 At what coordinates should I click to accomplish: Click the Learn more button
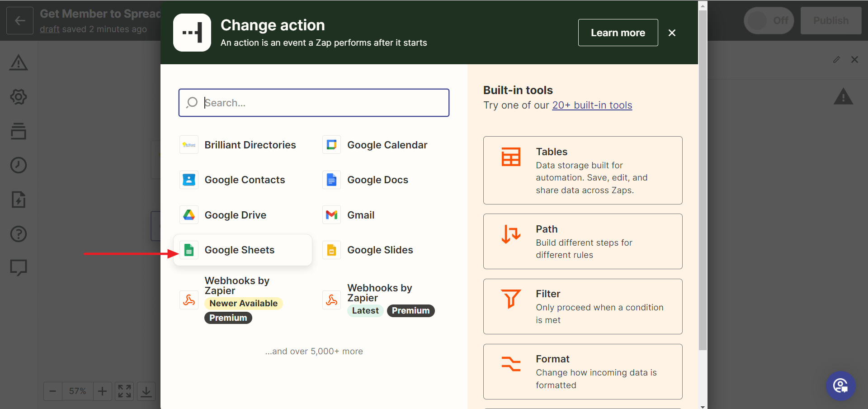pos(618,33)
